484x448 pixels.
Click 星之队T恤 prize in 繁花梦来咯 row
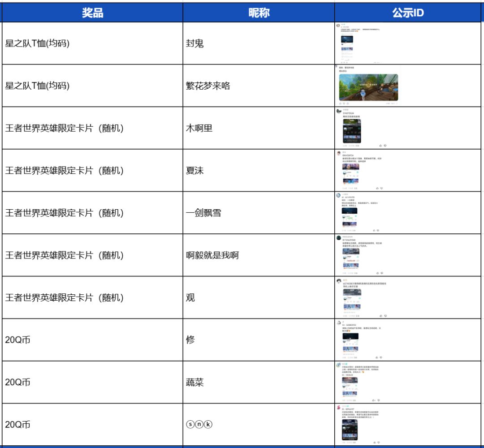click(x=37, y=86)
